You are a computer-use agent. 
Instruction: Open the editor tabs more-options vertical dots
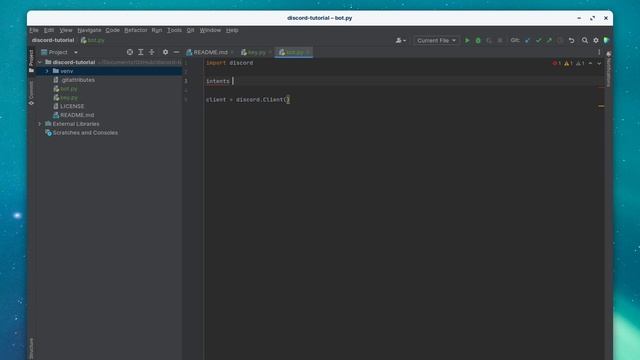coord(599,52)
